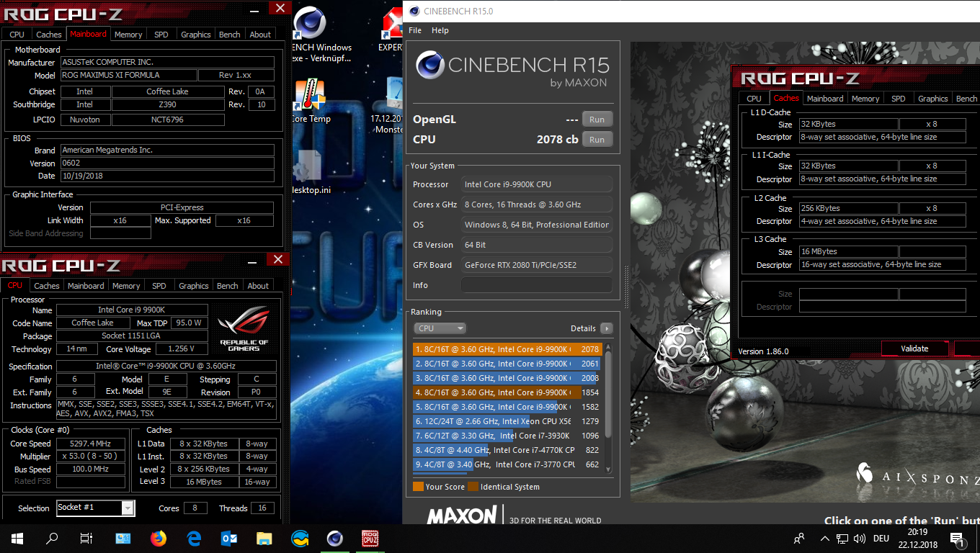Image resolution: width=980 pixels, height=553 pixels.
Task: Select ranking entry scoring 2008
Action: coord(507,378)
